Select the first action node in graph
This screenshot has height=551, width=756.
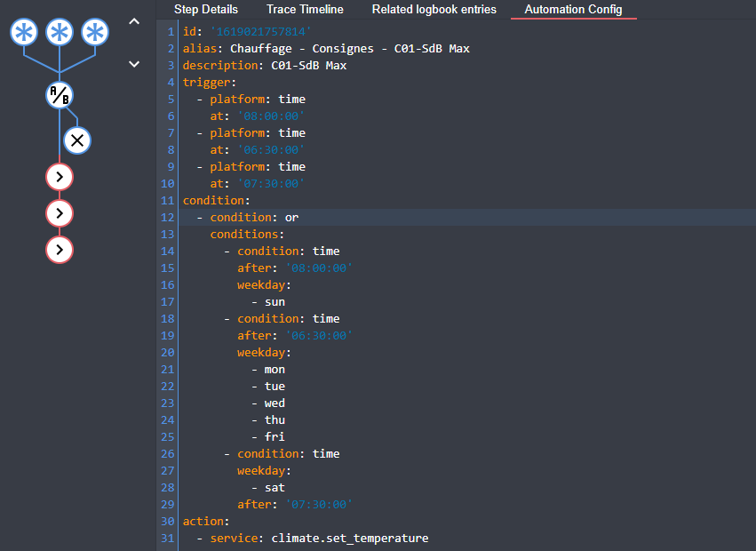60,177
